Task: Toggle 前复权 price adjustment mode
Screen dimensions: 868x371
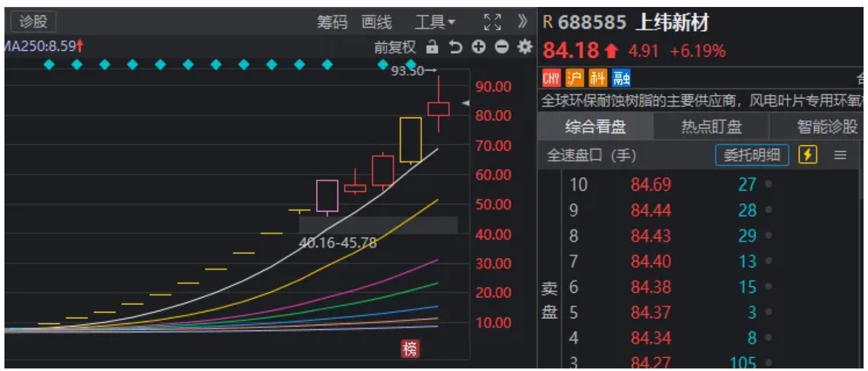Action: point(395,47)
